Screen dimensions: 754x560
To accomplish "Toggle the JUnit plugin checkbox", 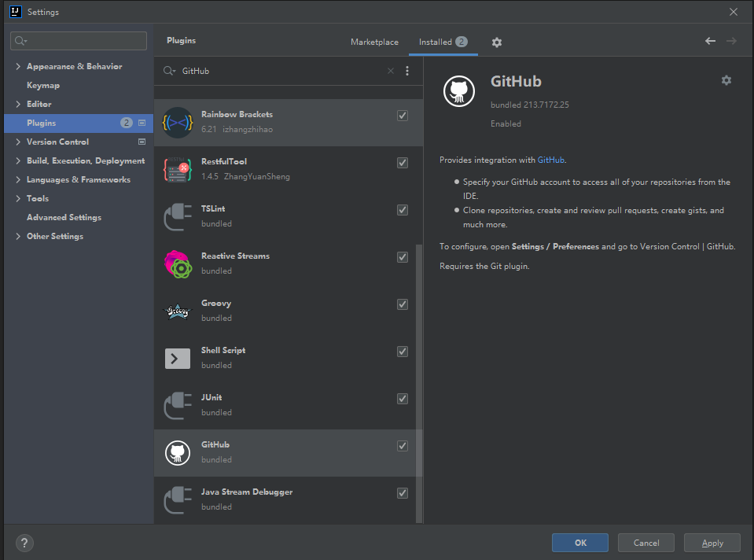I will (x=403, y=398).
